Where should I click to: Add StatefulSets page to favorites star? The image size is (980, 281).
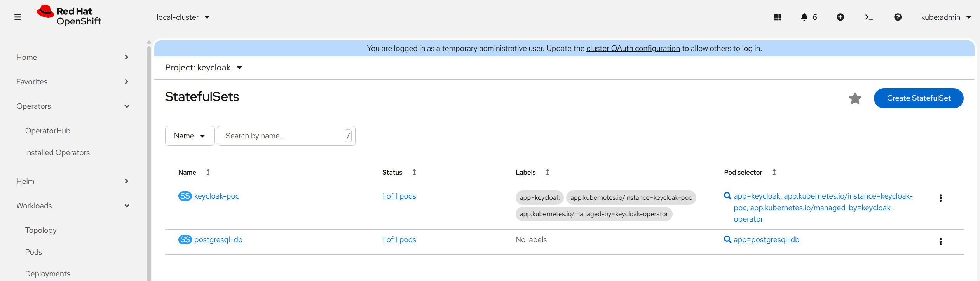pos(855,98)
